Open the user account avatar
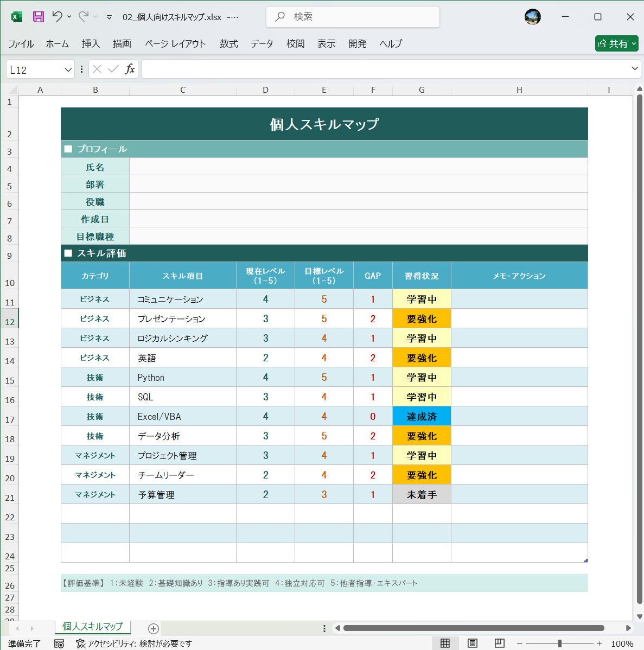This screenshot has width=644, height=650. 532,17
